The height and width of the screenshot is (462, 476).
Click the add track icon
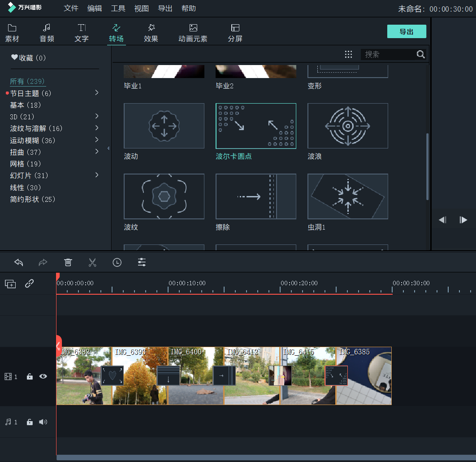[10, 283]
